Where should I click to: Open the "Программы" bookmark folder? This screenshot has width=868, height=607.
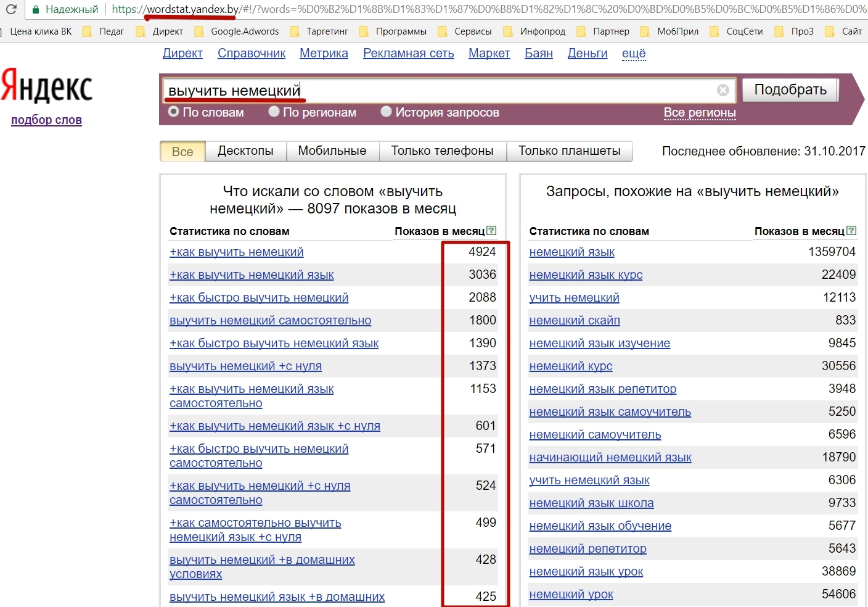click(x=393, y=31)
